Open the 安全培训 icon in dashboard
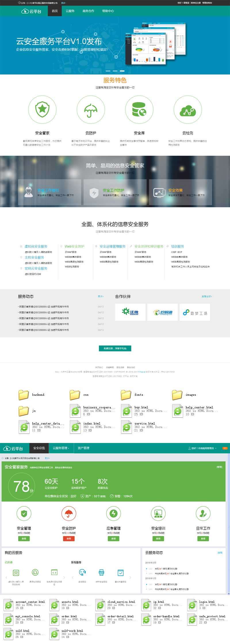230x644 pixels. 158,513
